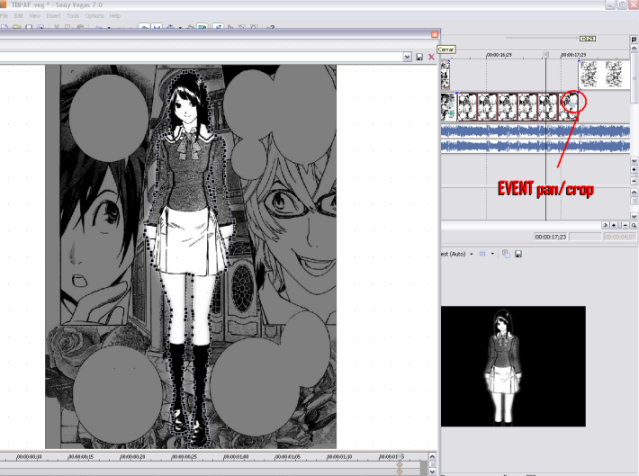Expand the pan/crop preset dropdown
The width and height of the screenshot is (639, 476).
click(x=407, y=57)
